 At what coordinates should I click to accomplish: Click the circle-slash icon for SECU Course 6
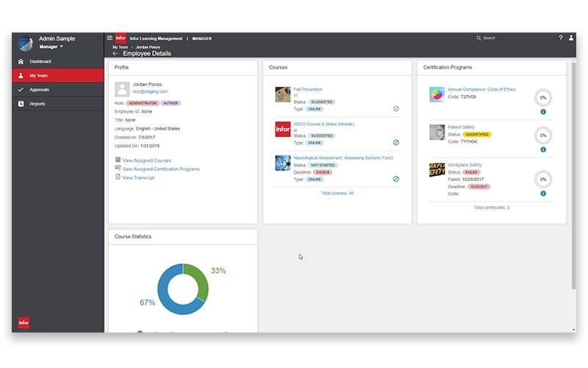pos(396,142)
